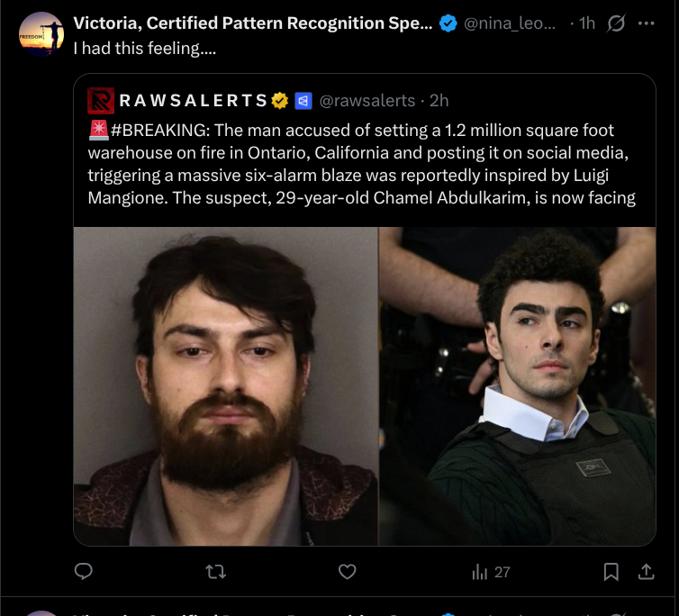
Task: Click the reply speech bubble icon
Action: coord(84,571)
